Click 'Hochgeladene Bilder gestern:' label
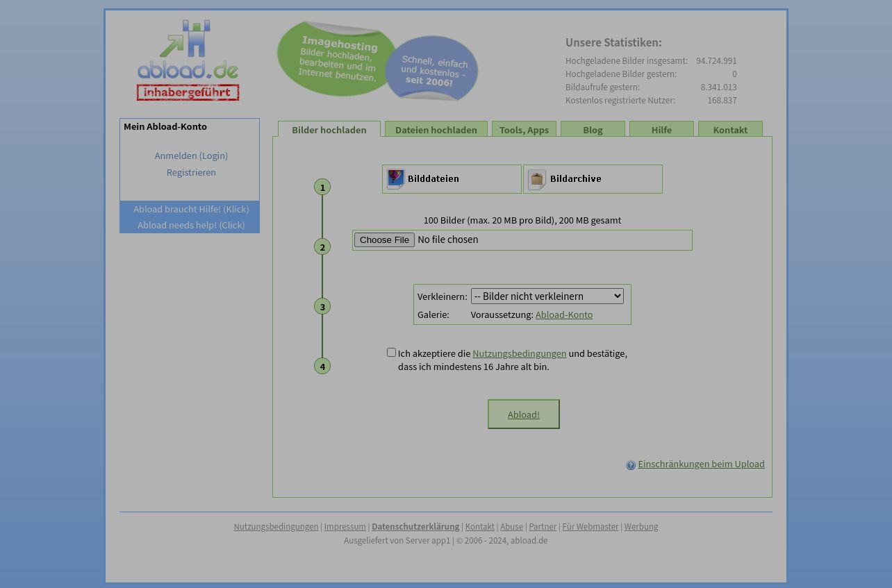892x588 pixels. pyautogui.click(x=621, y=74)
